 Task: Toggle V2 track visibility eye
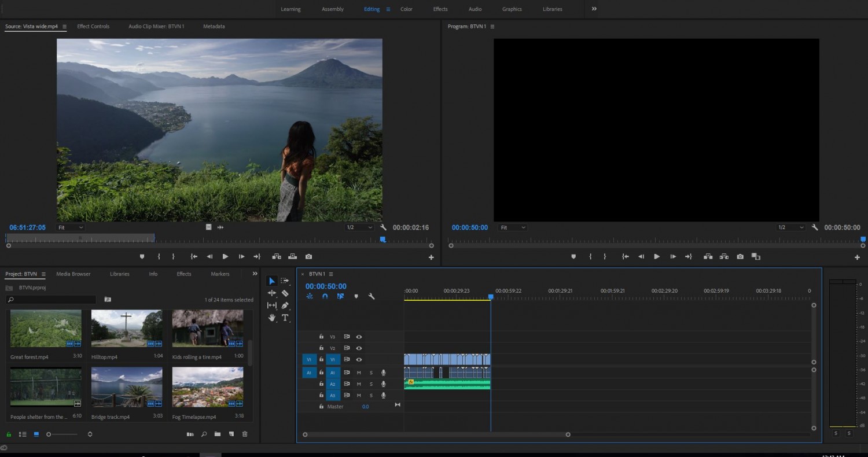pos(359,348)
